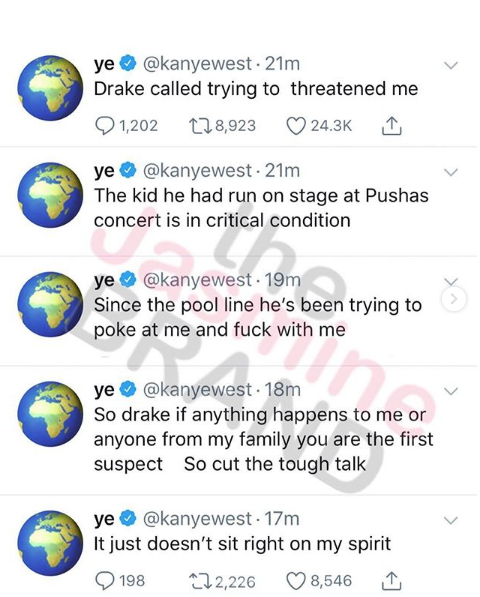Open the @kanyewest handle on the first tweet
Image resolution: width=480 pixels, height=597 pixels.
coord(197,64)
